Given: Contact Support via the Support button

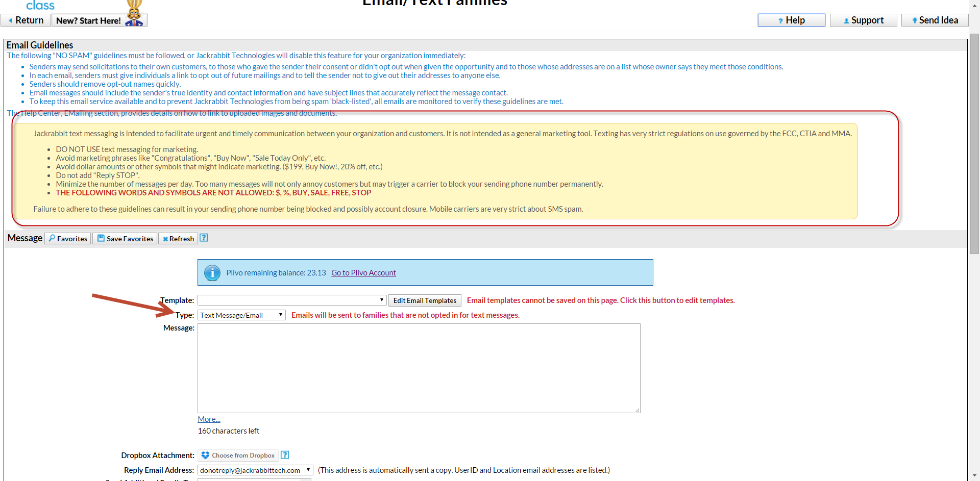Looking at the screenshot, I should click(x=863, y=20).
